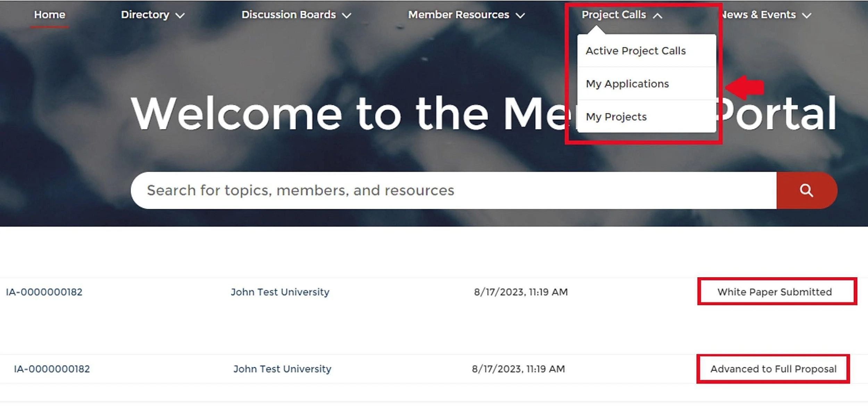Open IA-0000000182 in the second row
Image resolution: width=868 pixels, height=409 pixels.
52,369
